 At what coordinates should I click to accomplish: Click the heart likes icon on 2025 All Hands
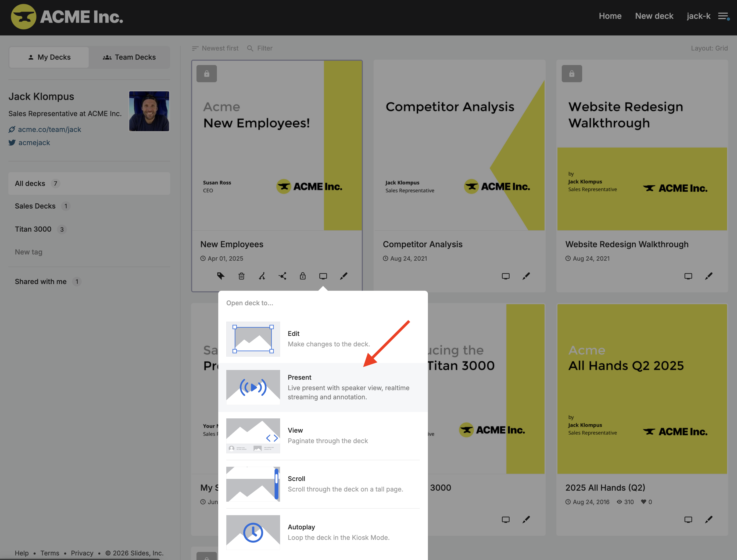pyautogui.click(x=644, y=502)
